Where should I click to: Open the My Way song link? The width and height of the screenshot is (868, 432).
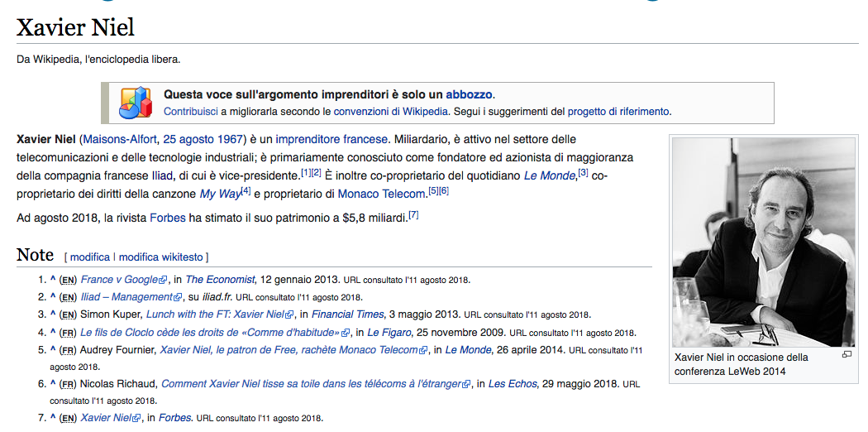tap(220, 194)
